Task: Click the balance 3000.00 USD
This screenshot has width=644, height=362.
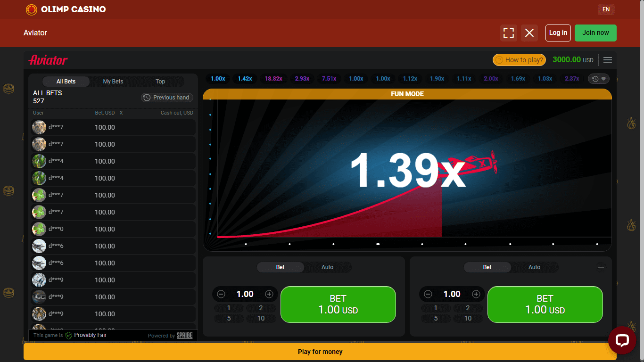Action: pyautogui.click(x=573, y=60)
